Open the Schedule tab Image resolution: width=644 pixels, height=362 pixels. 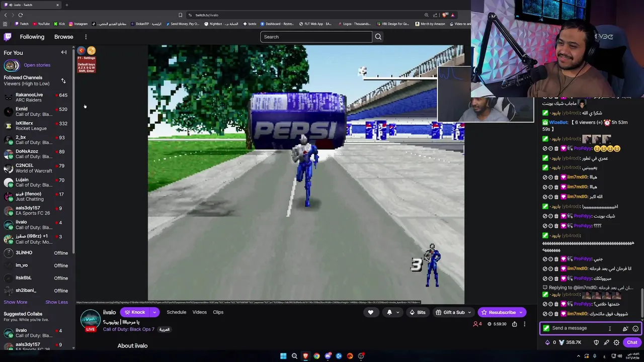pos(177,312)
